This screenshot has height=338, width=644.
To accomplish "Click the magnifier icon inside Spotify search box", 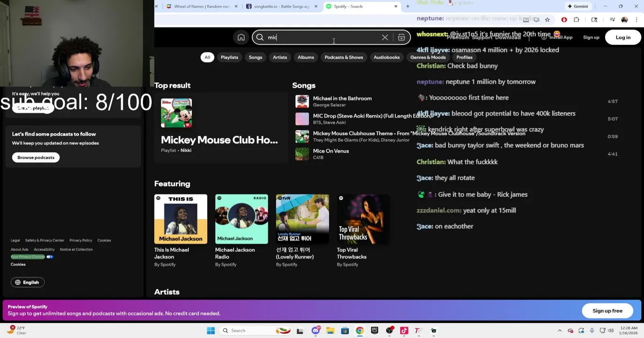I will click(260, 38).
